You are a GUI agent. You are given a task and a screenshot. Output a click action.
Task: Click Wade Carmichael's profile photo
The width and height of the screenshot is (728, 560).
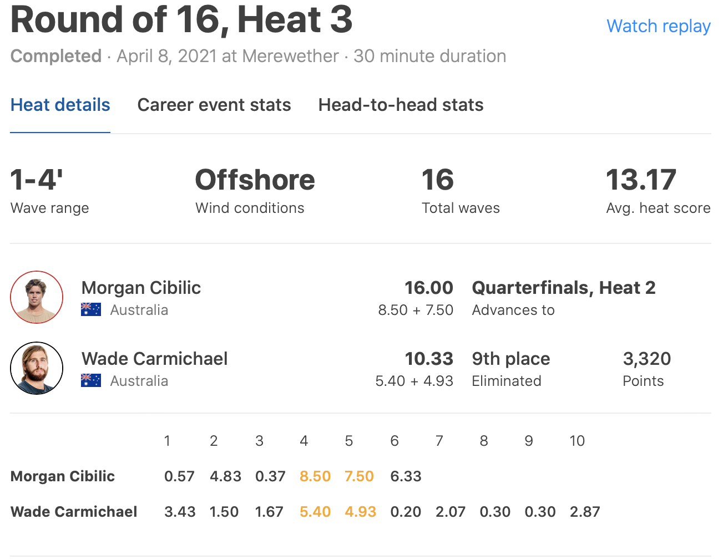pos(37,368)
